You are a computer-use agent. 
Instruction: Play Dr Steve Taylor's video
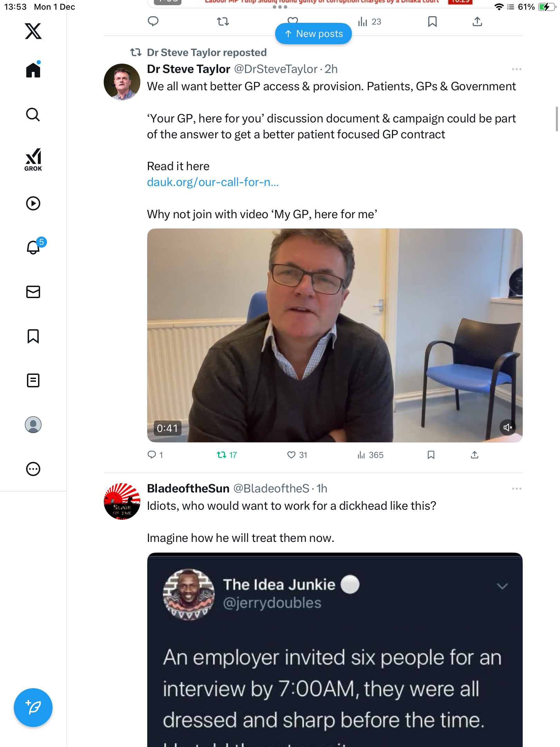tap(335, 335)
